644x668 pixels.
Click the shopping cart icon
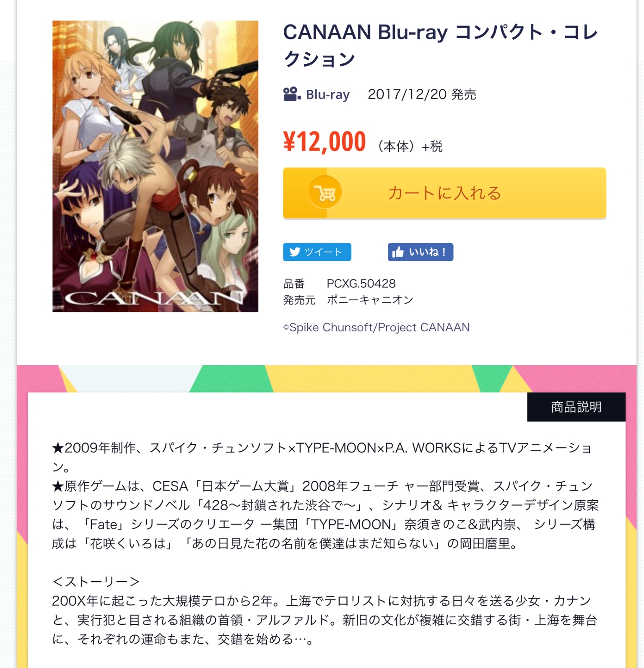[325, 193]
